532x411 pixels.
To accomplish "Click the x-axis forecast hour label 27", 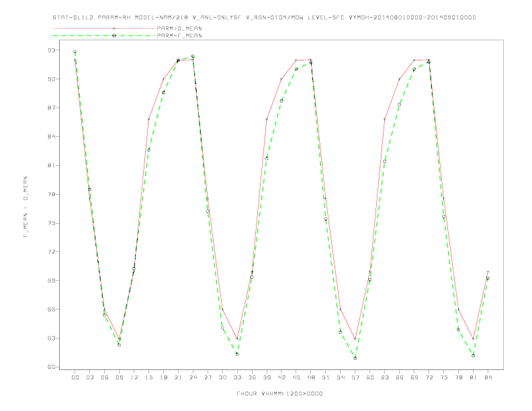I will (x=208, y=377).
